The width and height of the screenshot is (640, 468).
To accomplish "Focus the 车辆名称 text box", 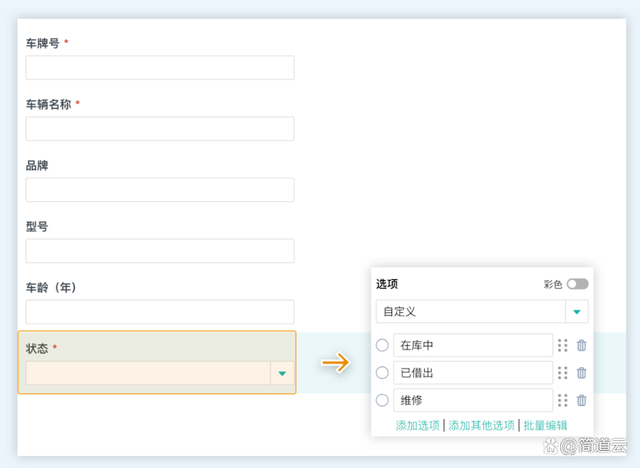I will (160, 129).
